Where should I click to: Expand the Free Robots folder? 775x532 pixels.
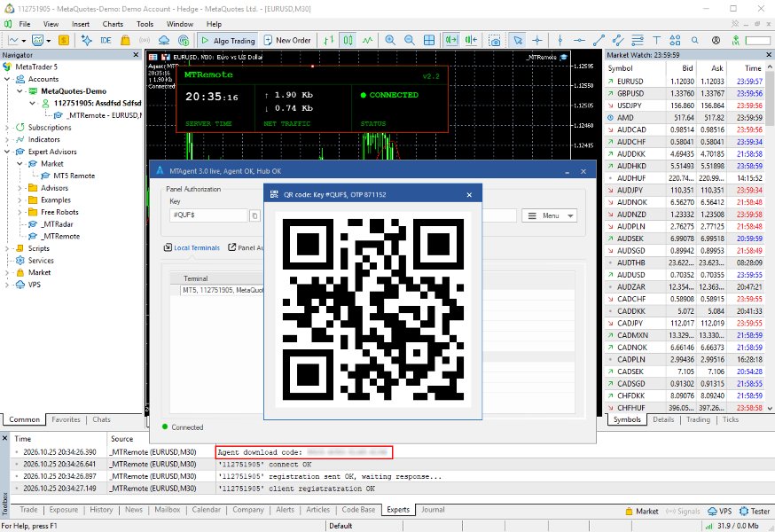[20, 212]
